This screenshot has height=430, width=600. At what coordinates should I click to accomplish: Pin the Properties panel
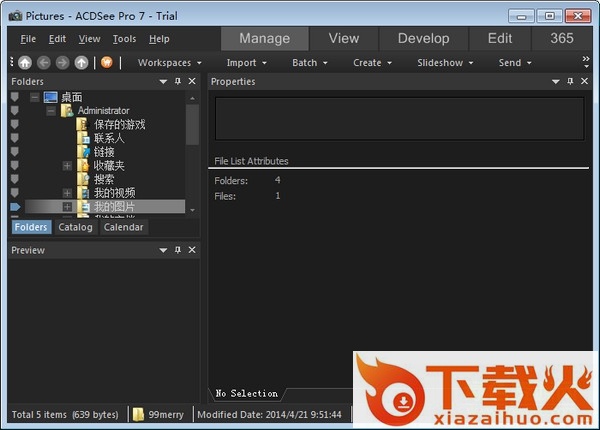571,81
